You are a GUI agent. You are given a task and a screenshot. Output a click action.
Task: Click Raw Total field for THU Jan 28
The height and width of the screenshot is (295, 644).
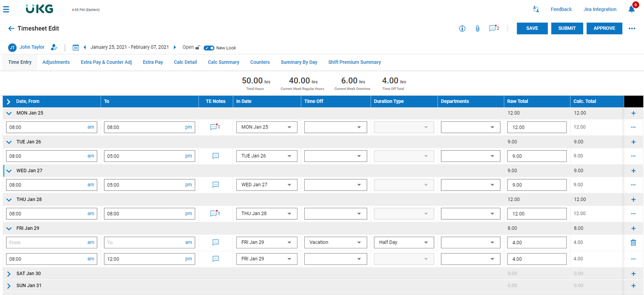537,213
